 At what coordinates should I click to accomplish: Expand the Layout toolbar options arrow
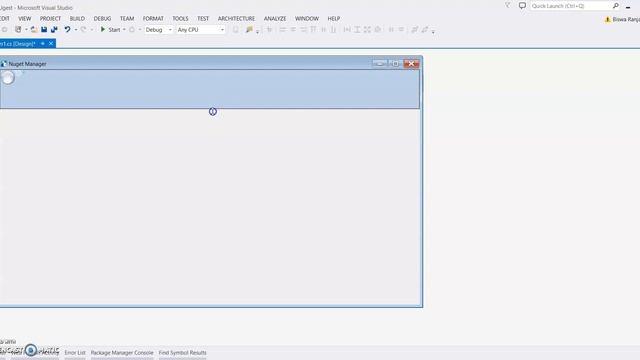pos(433,31)
